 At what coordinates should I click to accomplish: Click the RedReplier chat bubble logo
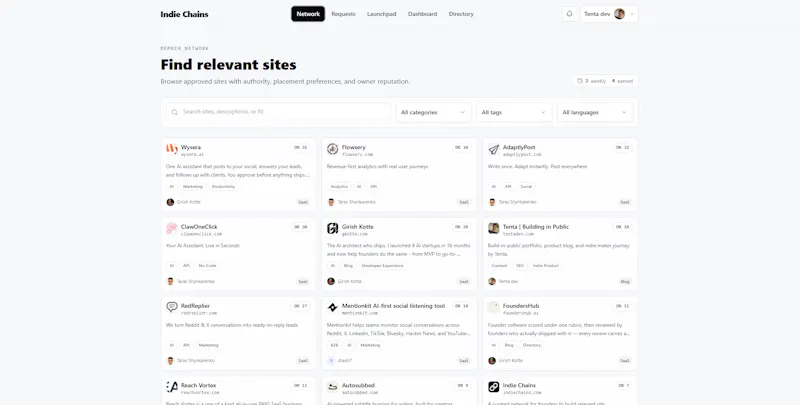[171, 307]
